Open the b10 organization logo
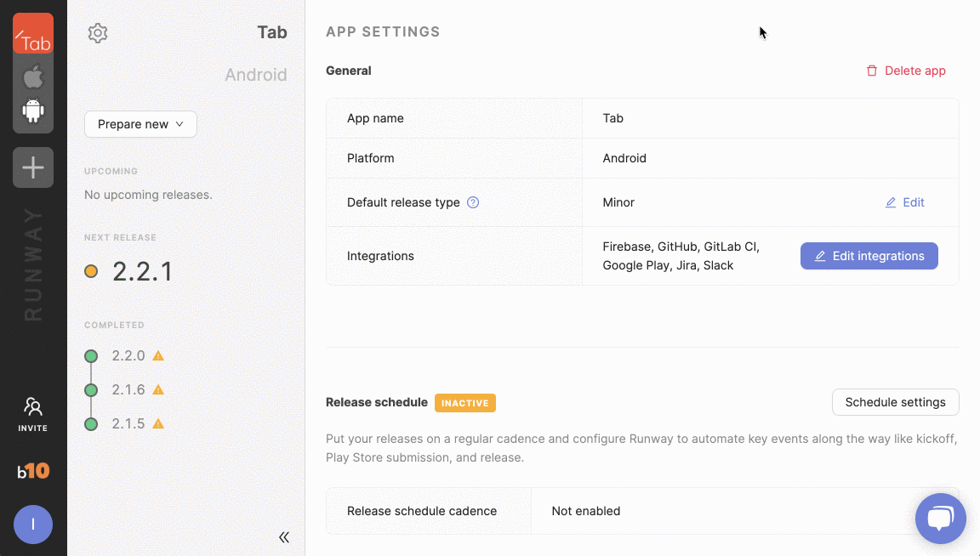This screenshot has height=556, width=980. pos(33,470)
